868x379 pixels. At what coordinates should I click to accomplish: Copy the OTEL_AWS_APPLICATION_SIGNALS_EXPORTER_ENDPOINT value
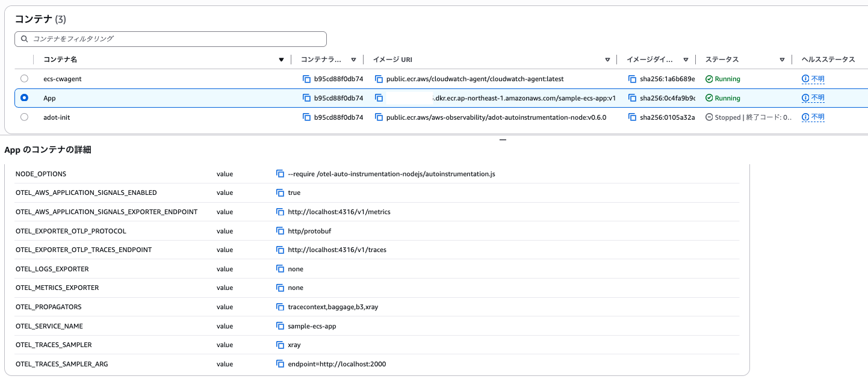tap(280, 212)
